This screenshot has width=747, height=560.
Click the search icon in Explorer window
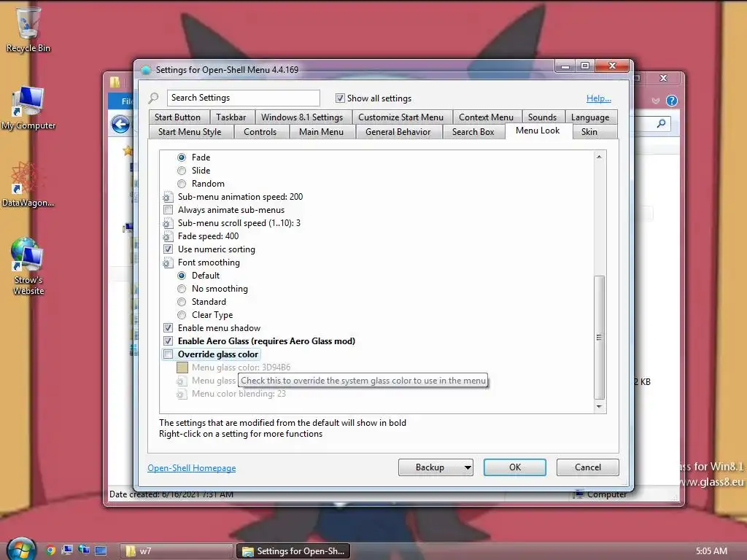[661, 124]
